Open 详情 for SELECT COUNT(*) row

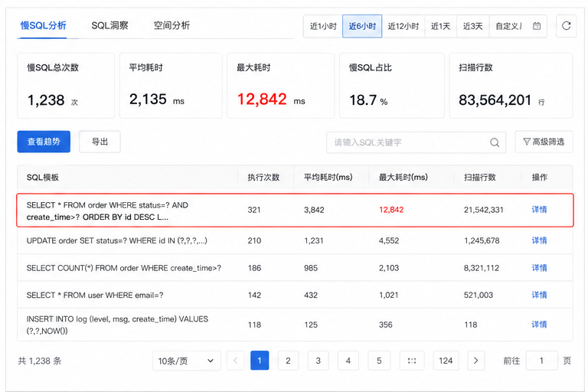[x=539, y=268]
